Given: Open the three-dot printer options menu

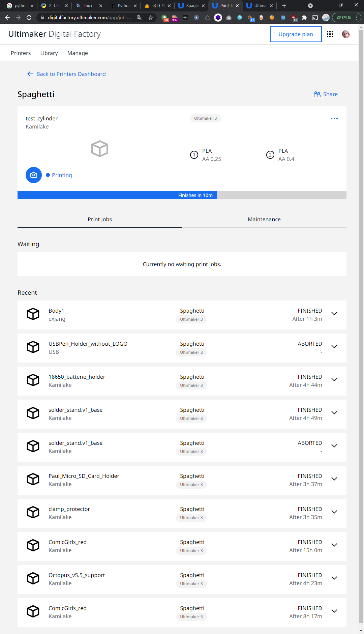Looking at the screenshot, I should (334, 118).
